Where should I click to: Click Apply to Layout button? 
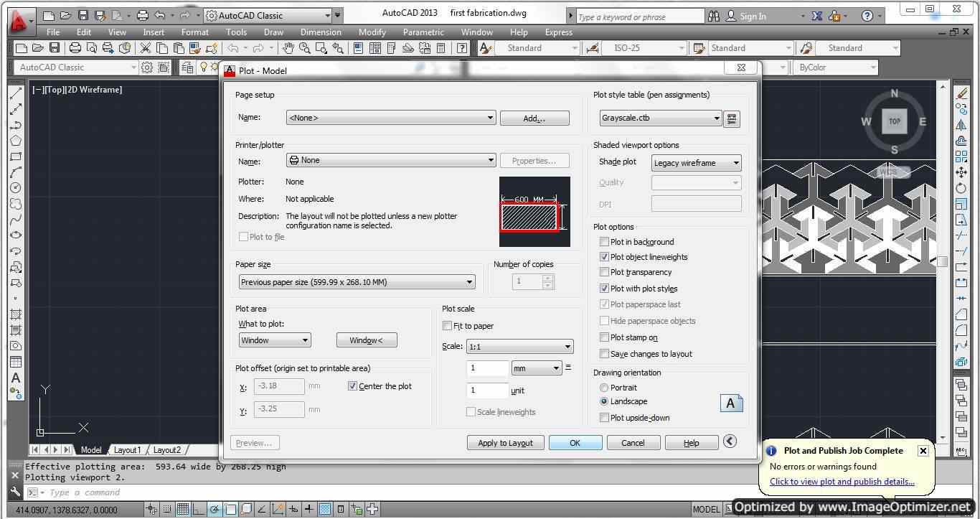pyautogui.click(x=505, y=443)
